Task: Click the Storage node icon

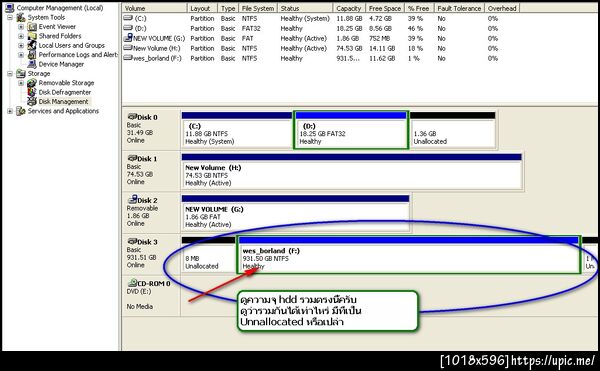Action: (x=21, y=73)
